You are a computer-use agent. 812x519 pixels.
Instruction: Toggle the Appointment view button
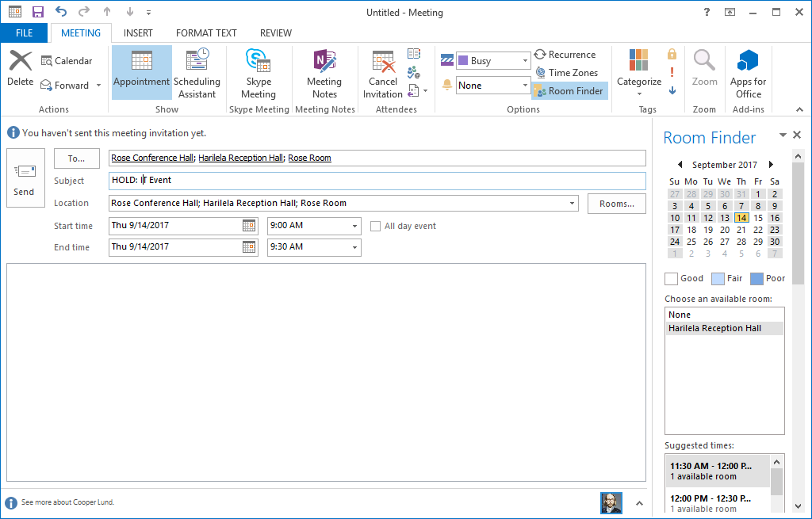tap(141, 72)
